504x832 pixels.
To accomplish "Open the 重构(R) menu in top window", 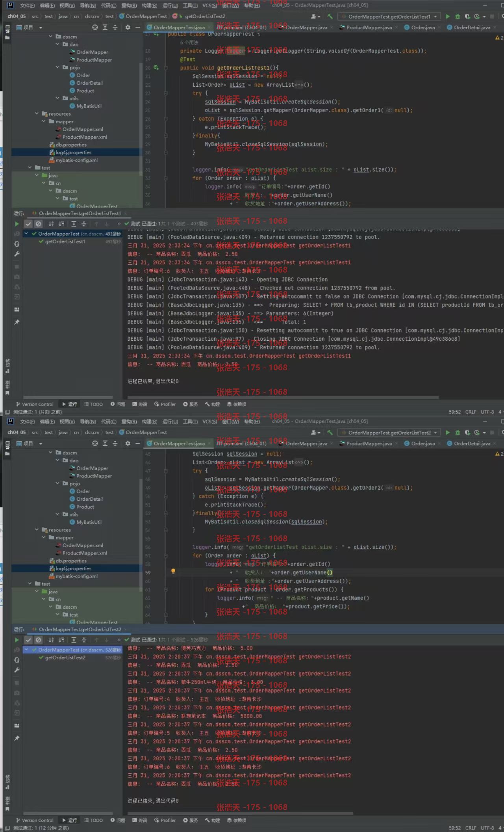I will coord(129,6).
